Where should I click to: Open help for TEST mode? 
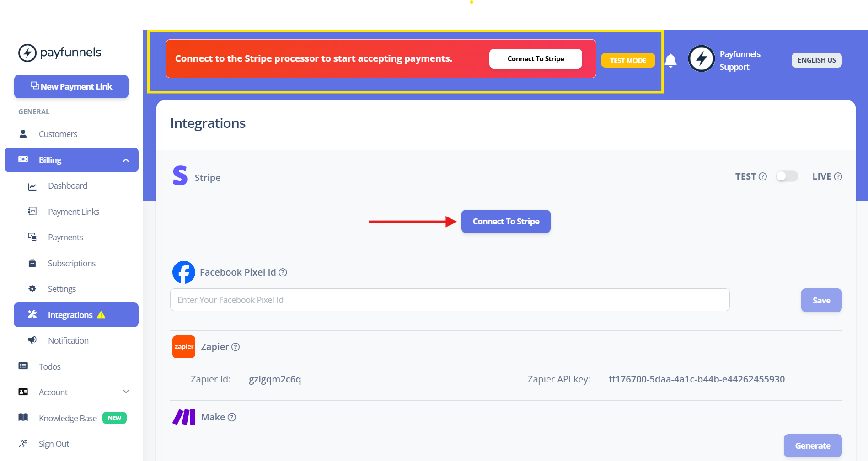pyautogui.click(x=763, y=176)
